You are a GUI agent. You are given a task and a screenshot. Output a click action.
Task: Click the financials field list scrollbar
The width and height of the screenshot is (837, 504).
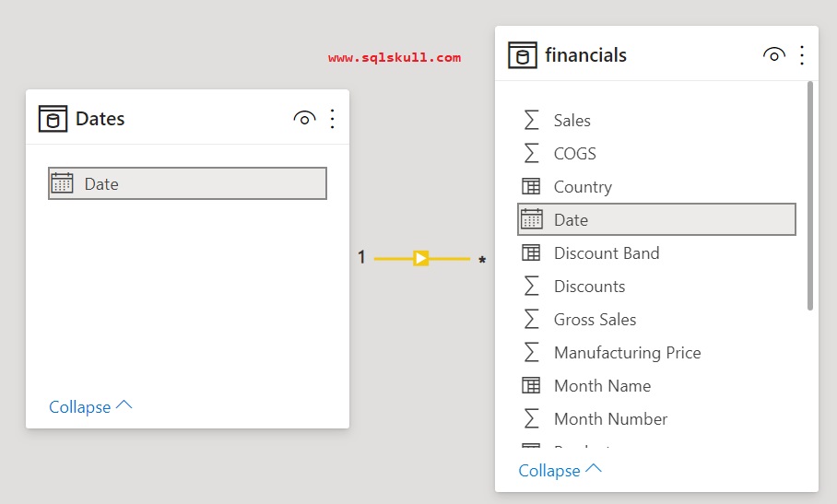point(810,195)
